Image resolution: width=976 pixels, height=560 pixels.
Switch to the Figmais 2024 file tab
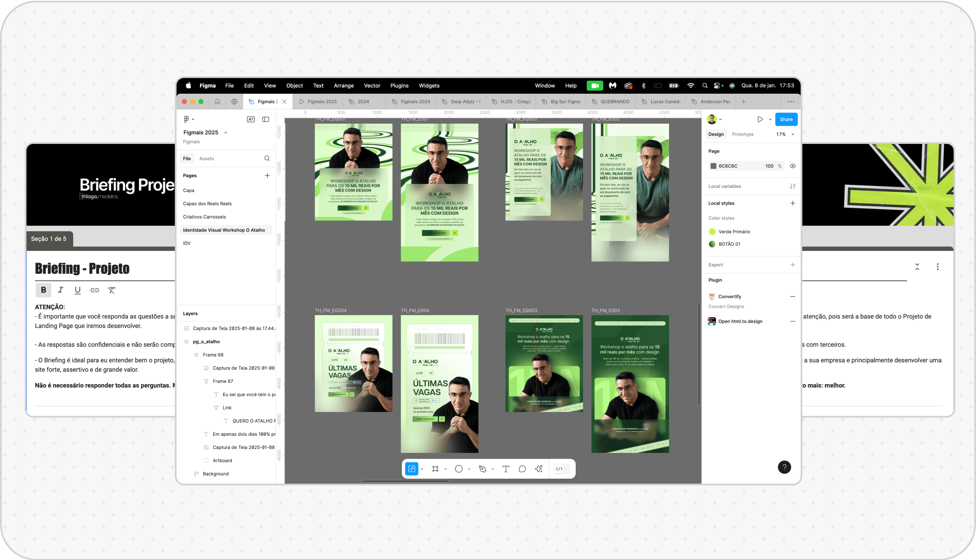(x=411, y=101)
